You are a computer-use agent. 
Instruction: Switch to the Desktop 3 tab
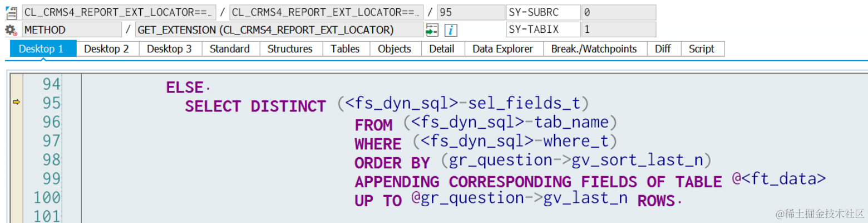[x=170, y=49]
